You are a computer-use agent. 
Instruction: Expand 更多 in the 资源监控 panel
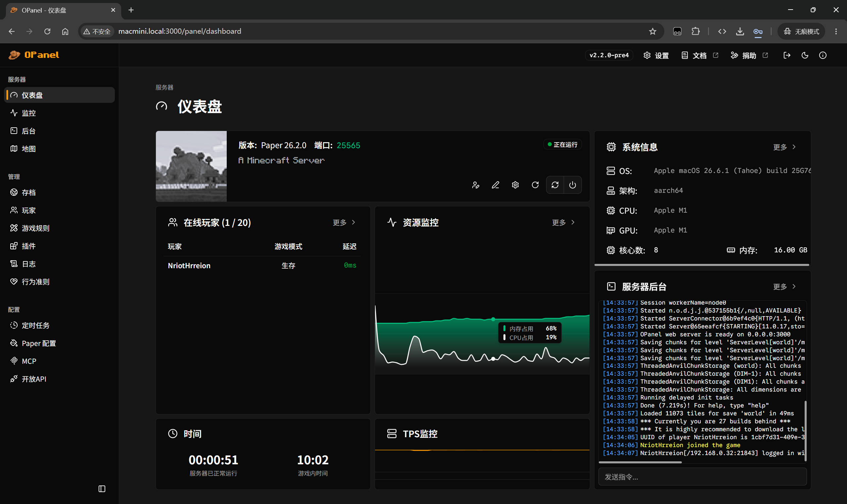pyautogui.click(x=563, y=223)
